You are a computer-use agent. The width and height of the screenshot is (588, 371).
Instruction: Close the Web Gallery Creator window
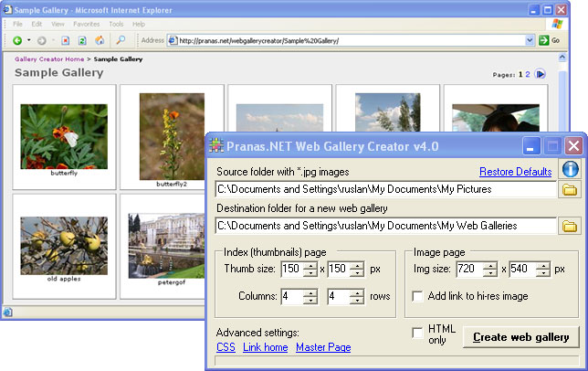(x=573, y=145)
